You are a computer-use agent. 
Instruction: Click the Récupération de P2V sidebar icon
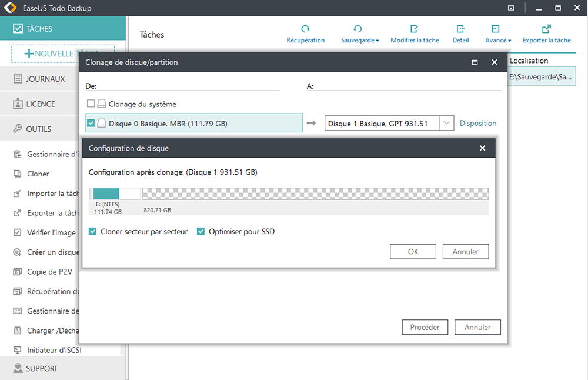[17, 292]
